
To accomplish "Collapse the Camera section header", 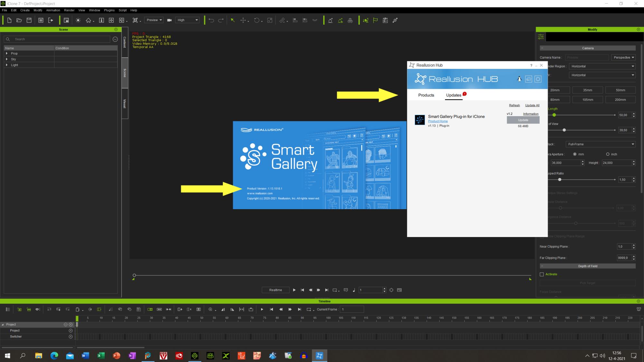I will [x=542, y=48].
